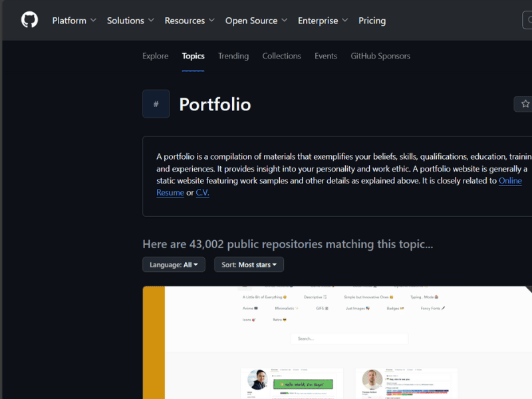Open the Solutions dropdown
Screen dimensions: 532x399
pos(130,21)
